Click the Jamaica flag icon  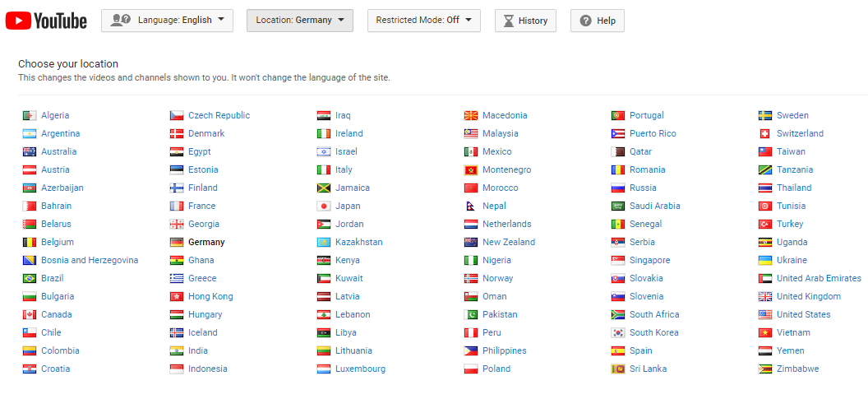[x=324, y=188]
